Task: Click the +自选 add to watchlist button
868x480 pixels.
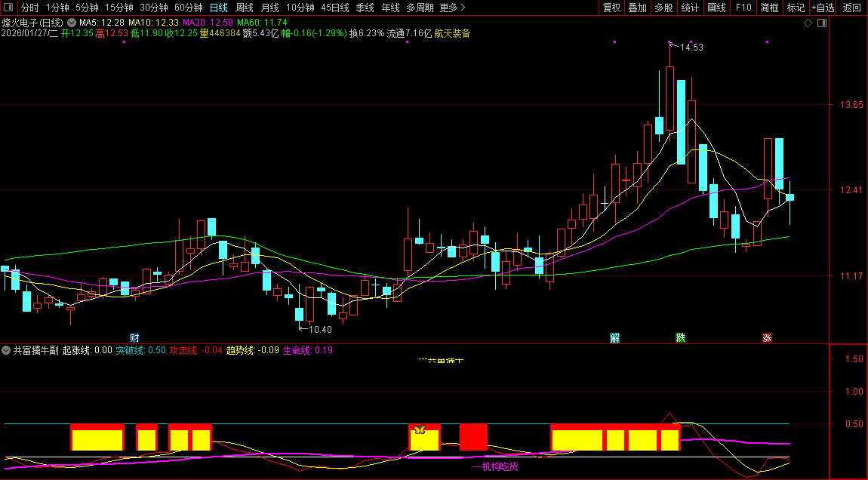Action: point(823,8)
